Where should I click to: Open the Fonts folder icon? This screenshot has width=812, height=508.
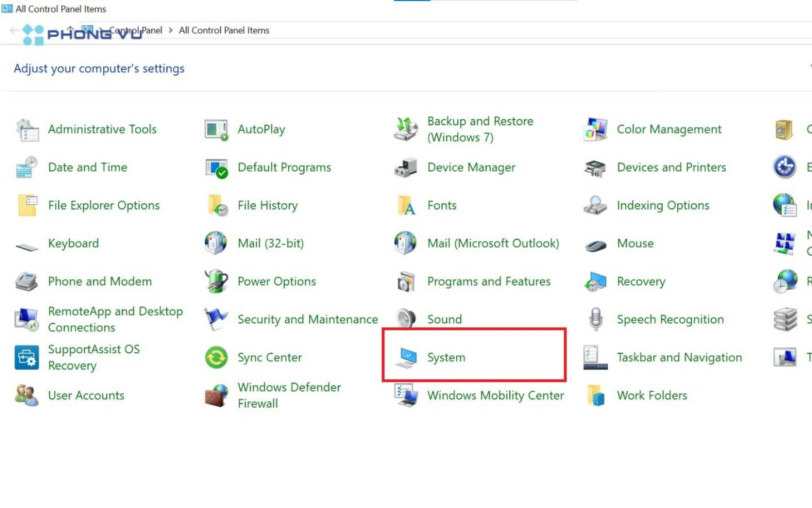pos(406,206)
